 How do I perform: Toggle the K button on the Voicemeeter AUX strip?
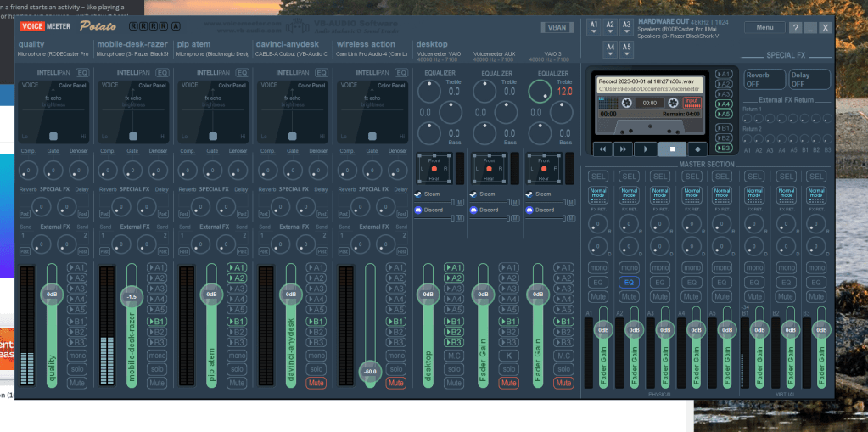[x=509, y=356]
